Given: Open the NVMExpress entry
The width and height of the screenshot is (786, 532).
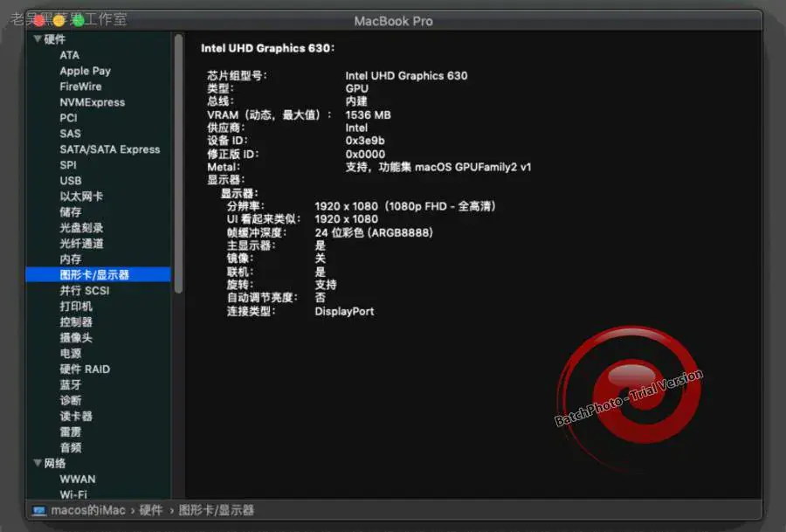Looking at the screenshot, I should tap(93, 102).
